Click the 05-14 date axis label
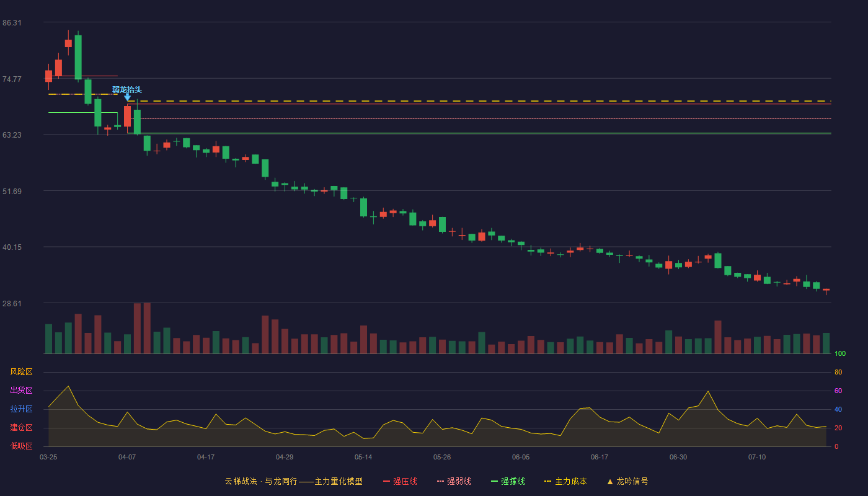The width and height of the screenshot is (868, 496). point(363,457)
